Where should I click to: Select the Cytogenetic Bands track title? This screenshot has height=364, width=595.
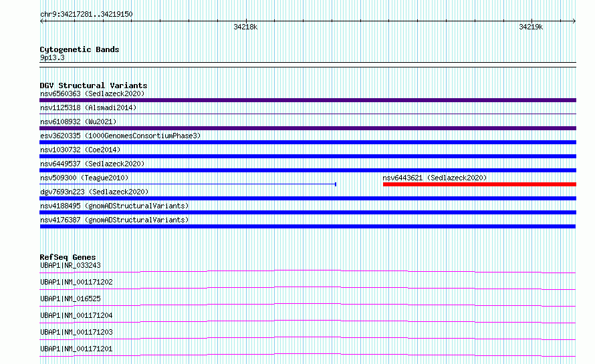click(80, 49)
